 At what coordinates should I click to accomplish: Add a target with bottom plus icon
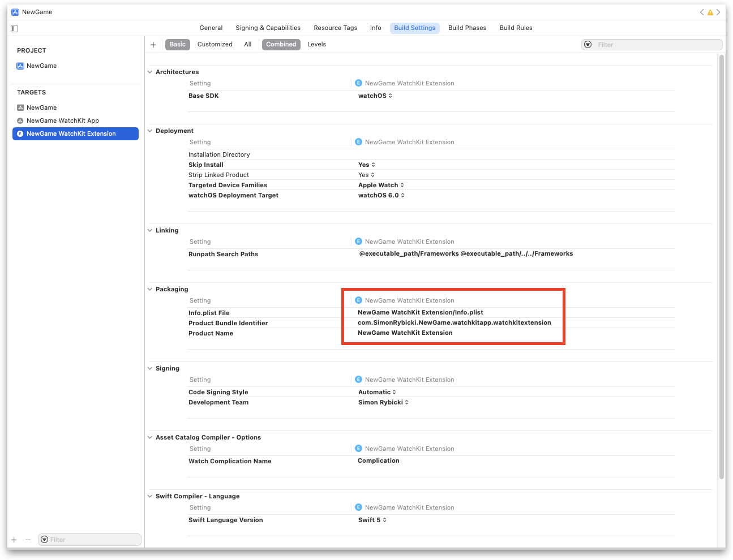pyautogui.click(x=14, y=540)
